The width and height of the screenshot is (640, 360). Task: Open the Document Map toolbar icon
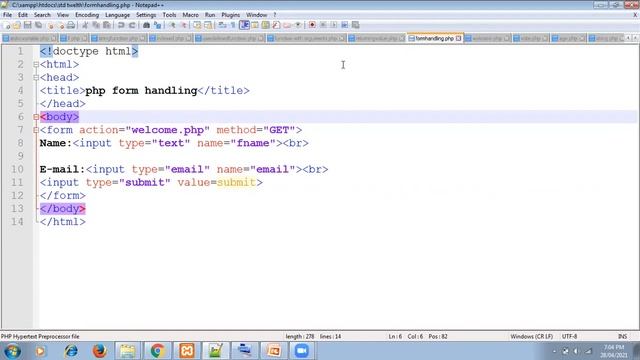coord(266,25)
